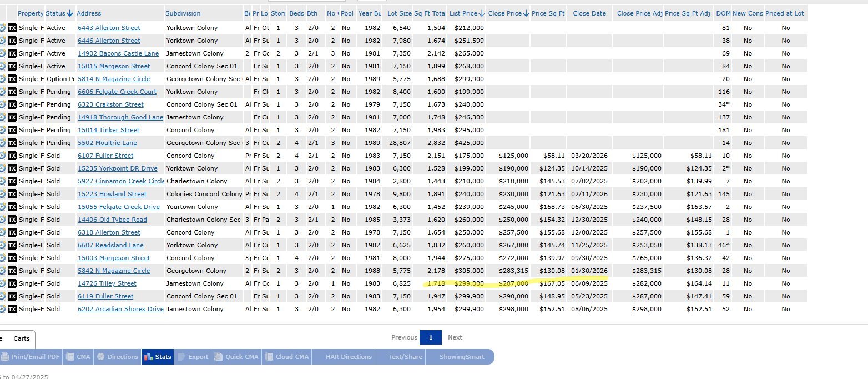
Task: Open the 5842 N Magazine Circle listing
Action: [x=113, y=271]
